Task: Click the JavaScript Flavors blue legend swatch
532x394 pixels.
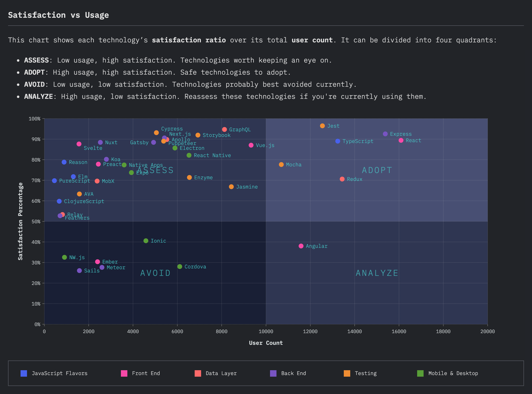Action: [24, 373]
